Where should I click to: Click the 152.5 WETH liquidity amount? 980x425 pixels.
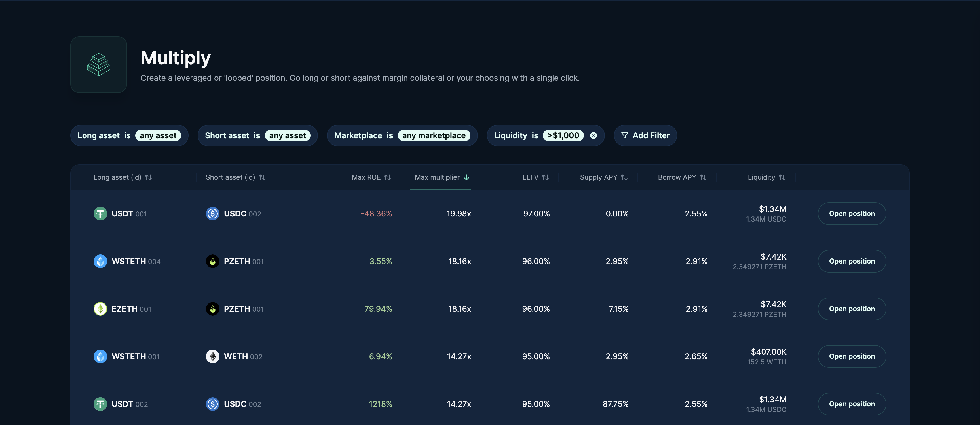766,362
